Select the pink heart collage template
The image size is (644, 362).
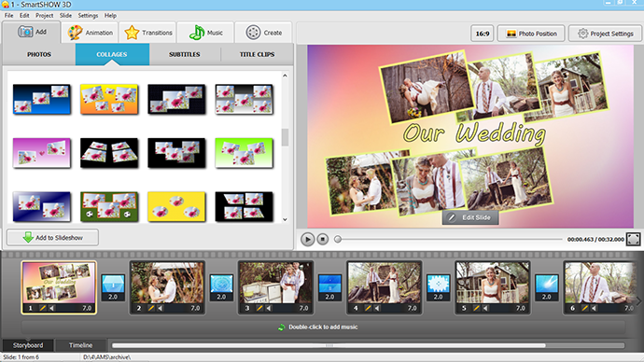pyautogui.click(x=41, y=153)
